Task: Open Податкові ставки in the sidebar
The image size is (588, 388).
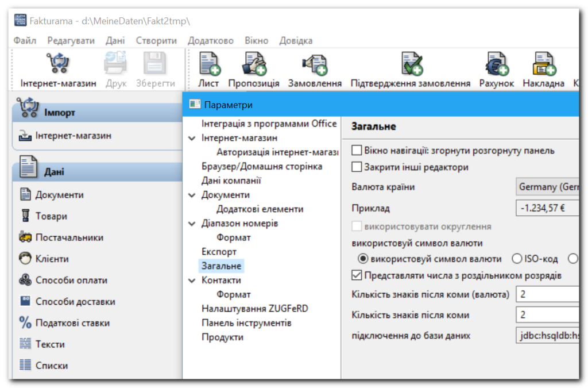Action: click(64, 323)
